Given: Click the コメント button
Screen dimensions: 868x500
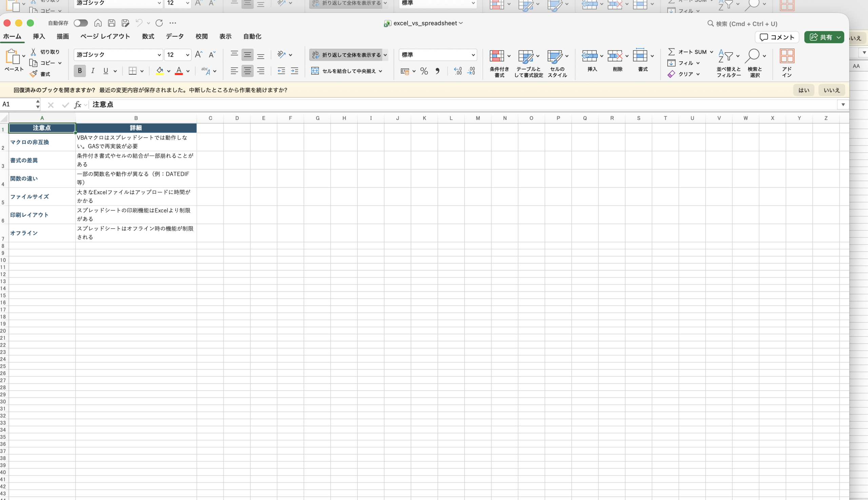Looking at the screenshot, I should (776, 37).
